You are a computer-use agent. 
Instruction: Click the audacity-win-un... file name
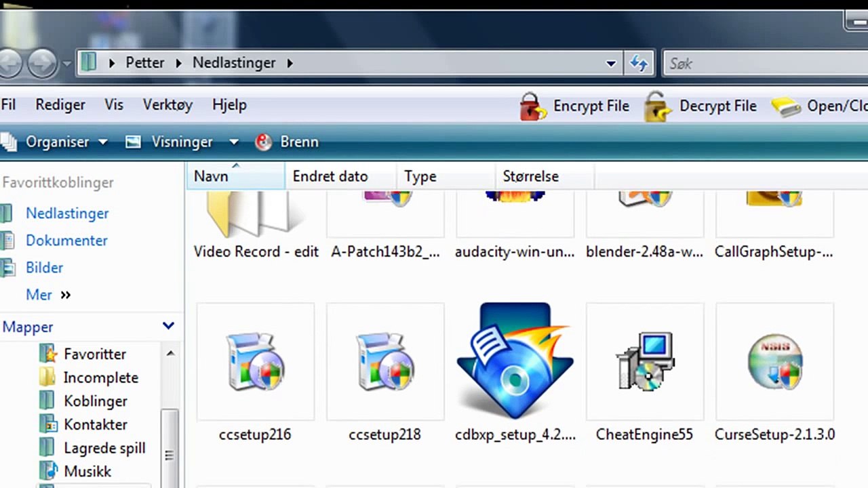515,251
